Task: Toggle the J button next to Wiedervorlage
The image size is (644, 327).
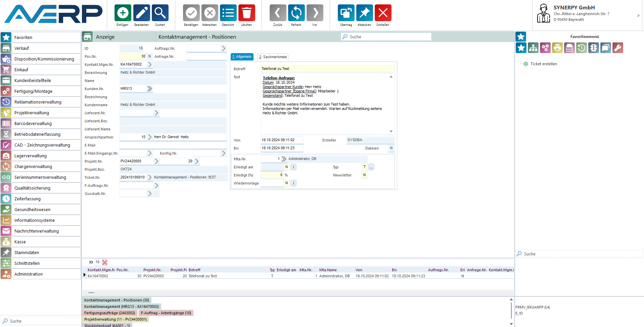Action: pos(293,183)
